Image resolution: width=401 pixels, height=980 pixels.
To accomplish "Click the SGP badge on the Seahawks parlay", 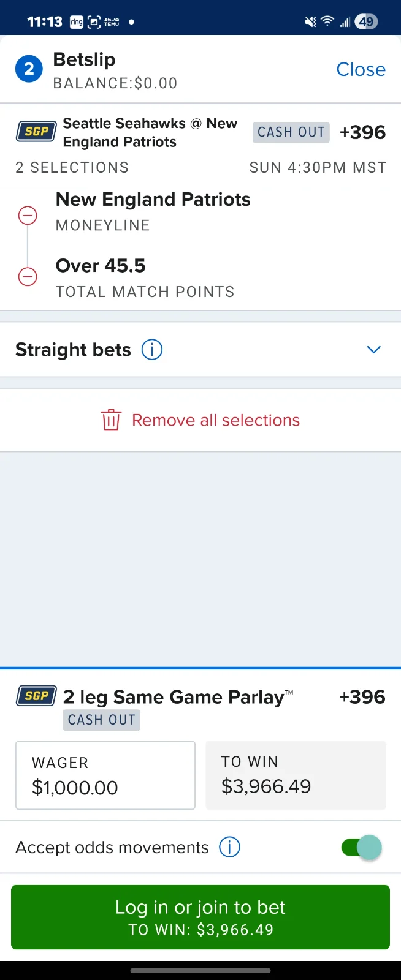I will click(x=36, y=132).
